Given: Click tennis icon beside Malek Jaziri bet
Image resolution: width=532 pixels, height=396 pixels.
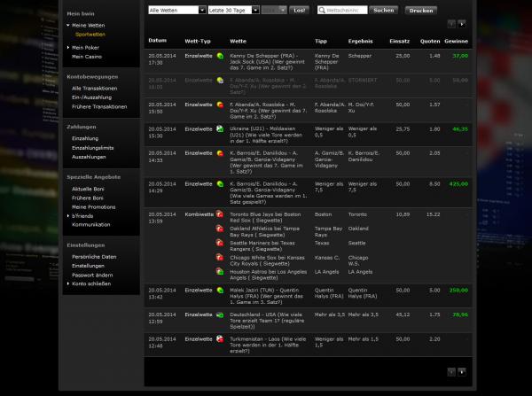Looking at the screenshot, I should click(x=220, y=290).
